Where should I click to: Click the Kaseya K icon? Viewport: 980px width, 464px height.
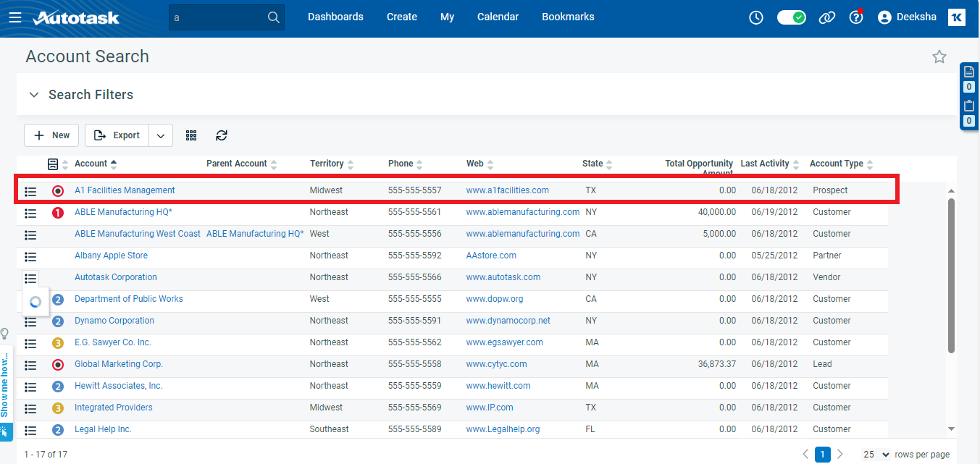957,17
